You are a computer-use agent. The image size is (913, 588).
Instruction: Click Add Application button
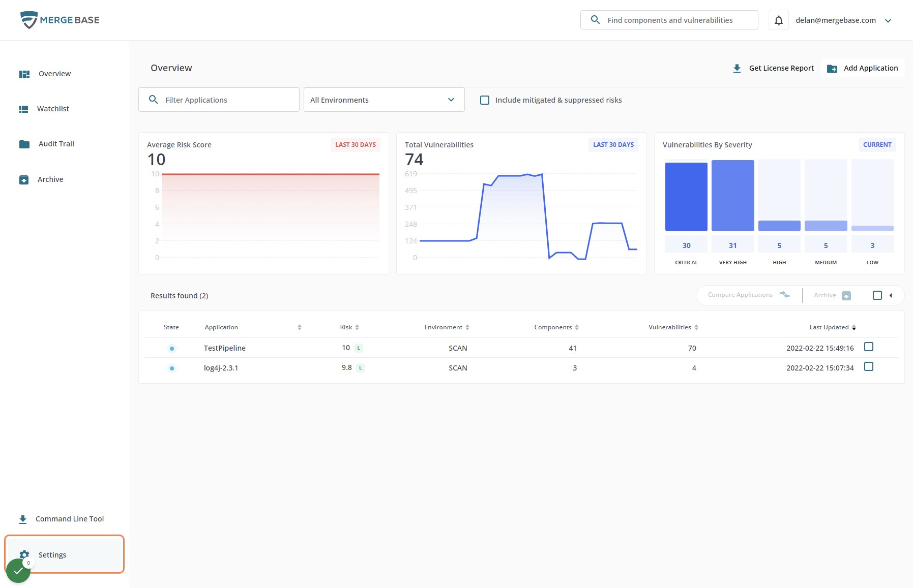point(863,68)
